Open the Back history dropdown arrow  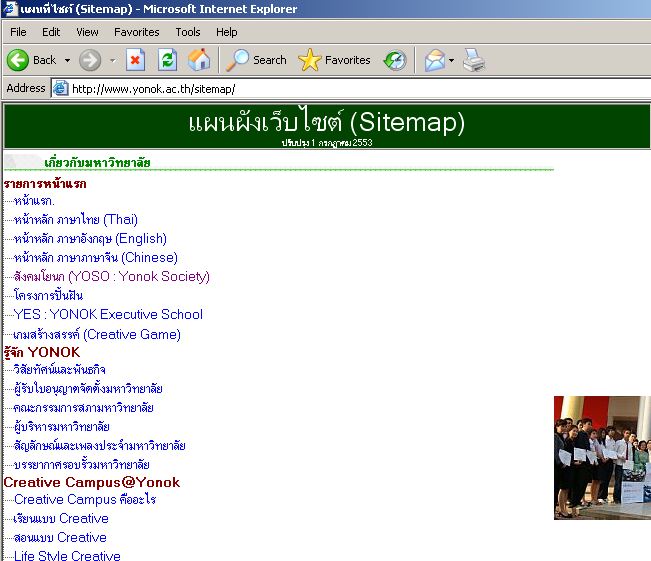pyautogui.click(x=67, y=61)
